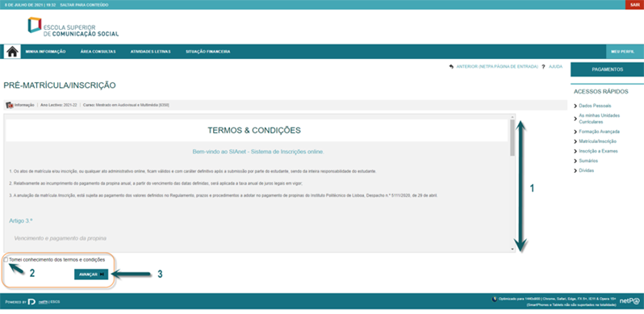Click the Curso: Mestrado em Audiovisual text

[x=126, y=105]
